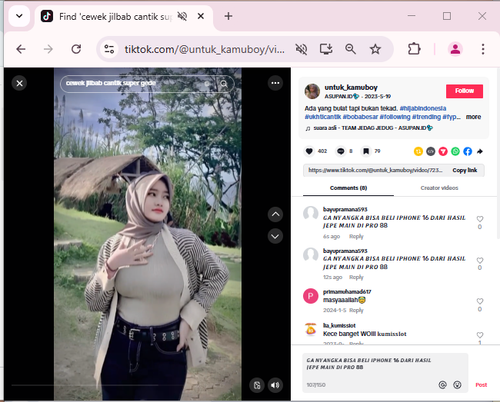Screen dimensions: 500x402
Task: Reply to the 12s ago comment
Action: coord(356,277)
